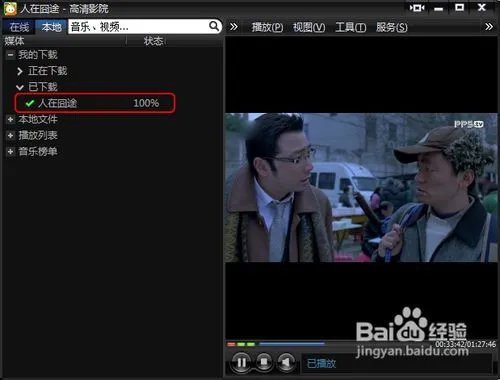The width and height of the screenshot is (500, 380).
Task: Expand the 播放列表 node
Action: 10,135
